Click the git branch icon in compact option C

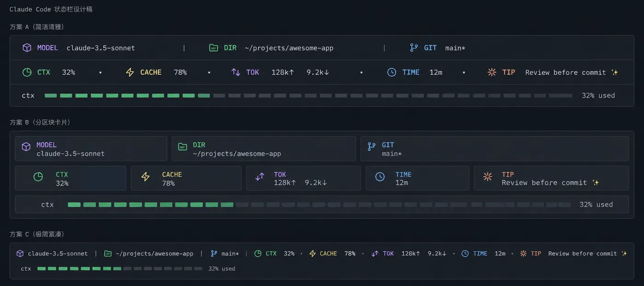coord(214,253)
